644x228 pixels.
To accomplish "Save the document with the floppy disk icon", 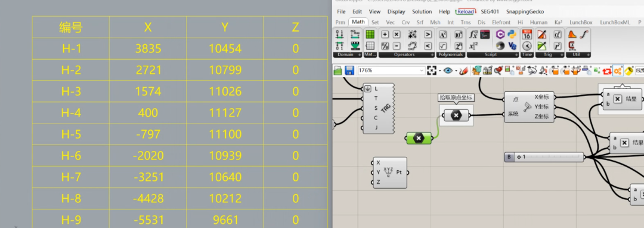I will 349,70.
